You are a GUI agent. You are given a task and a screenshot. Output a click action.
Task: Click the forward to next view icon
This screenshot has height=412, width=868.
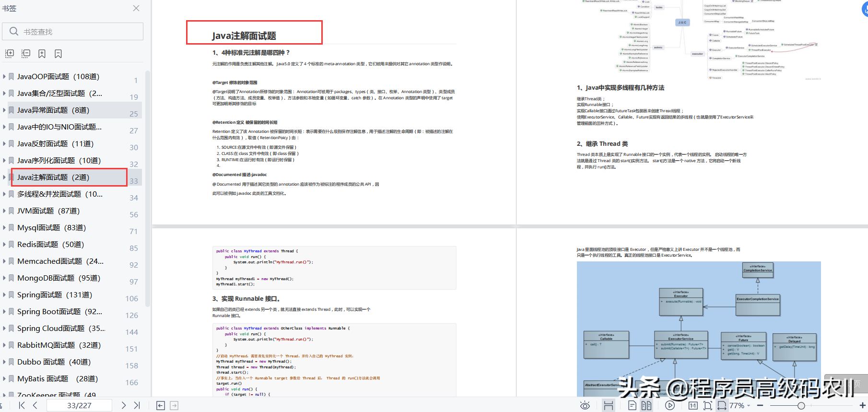pos(174,406)
